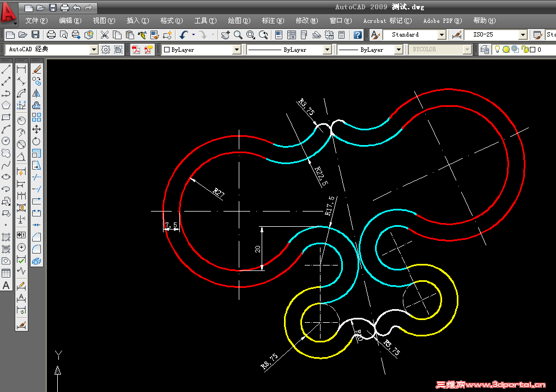Open the 视图(V) menu
556x392 pixels.
[104, 21]
